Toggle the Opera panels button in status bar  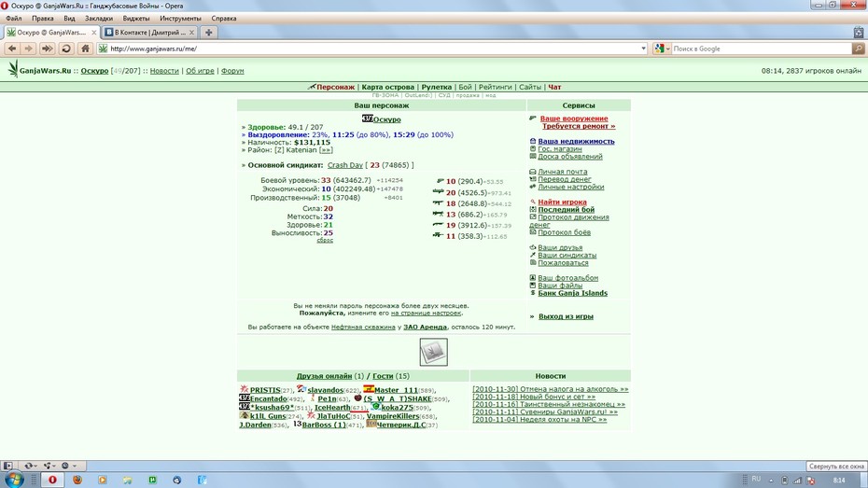[x=7, y=466]
